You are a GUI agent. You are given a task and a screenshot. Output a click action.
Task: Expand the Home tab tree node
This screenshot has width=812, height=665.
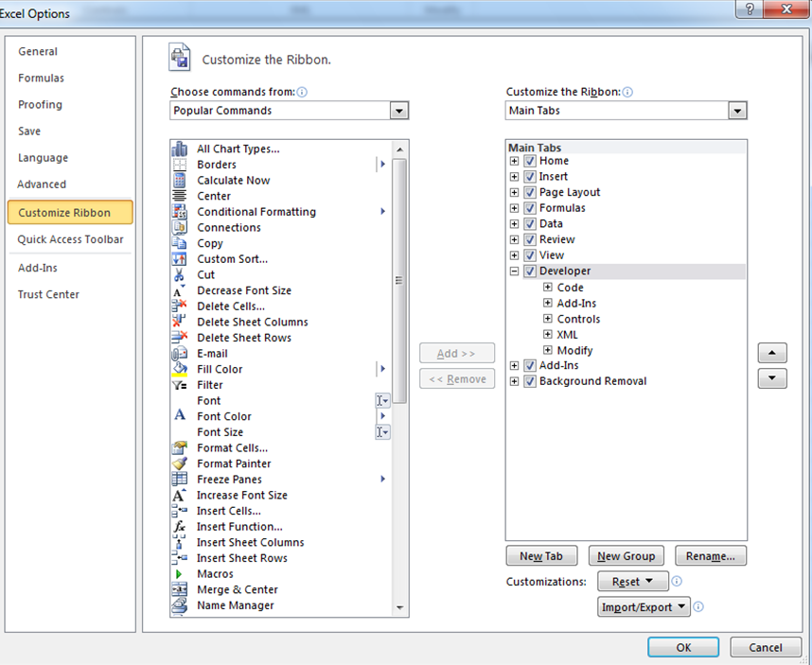tap(514, 161)
